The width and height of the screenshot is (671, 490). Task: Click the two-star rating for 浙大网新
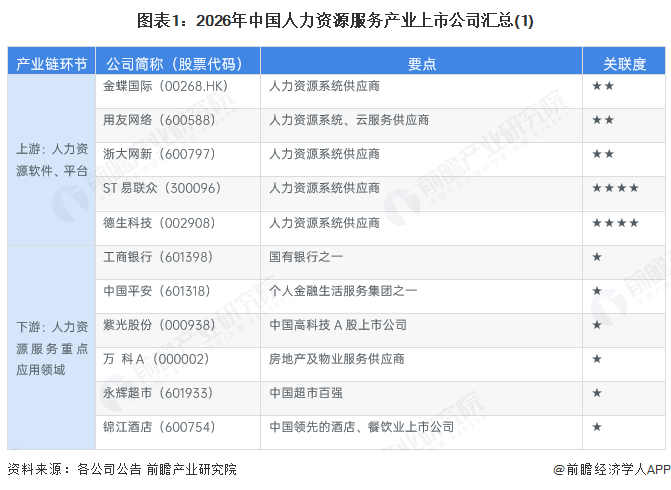click(603, 154)
